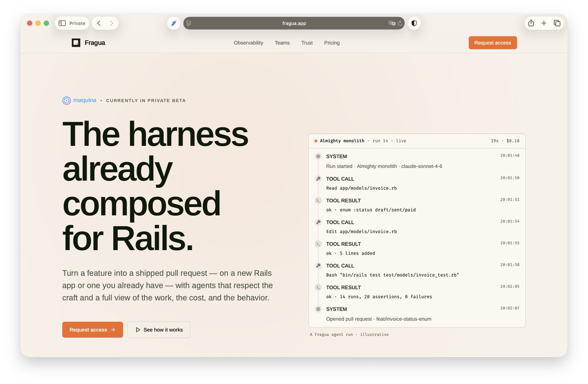Open the Observability nav item
This screenshot has height=384, width=588.
tap(248, 43)
